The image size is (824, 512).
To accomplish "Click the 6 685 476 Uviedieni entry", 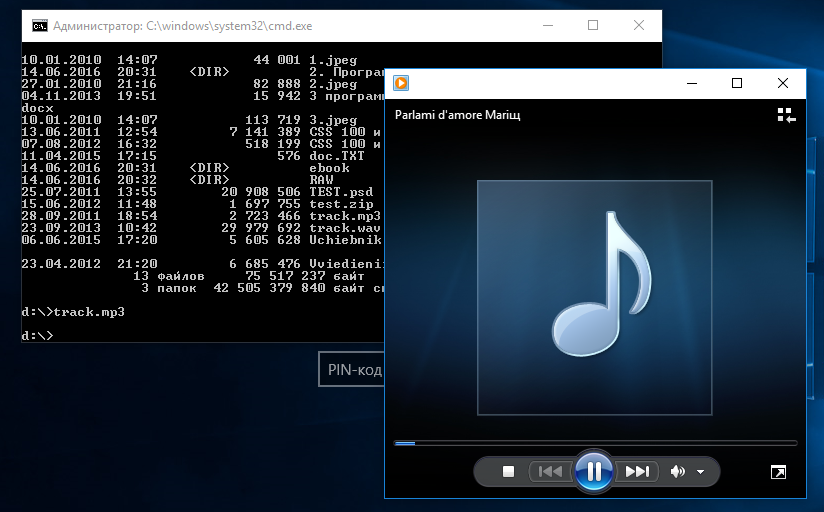I will (x=306, y=264).
